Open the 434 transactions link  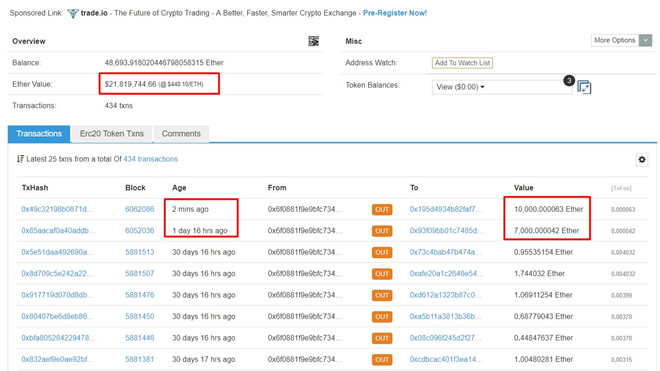click(x=151, y=159)
